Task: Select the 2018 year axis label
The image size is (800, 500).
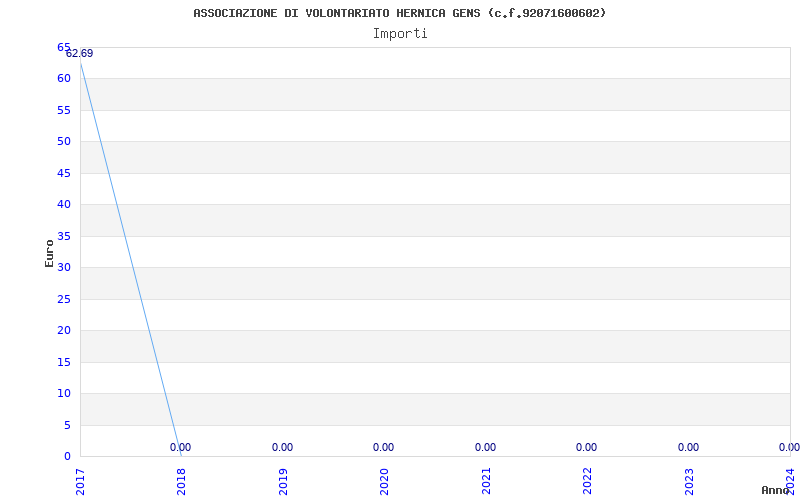Action: (181, 482)
